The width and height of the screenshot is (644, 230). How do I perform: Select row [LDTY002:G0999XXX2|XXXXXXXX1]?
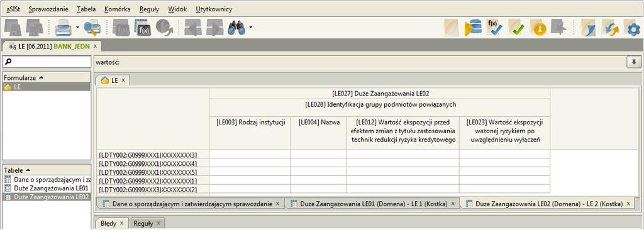click(x=153, y=180)
